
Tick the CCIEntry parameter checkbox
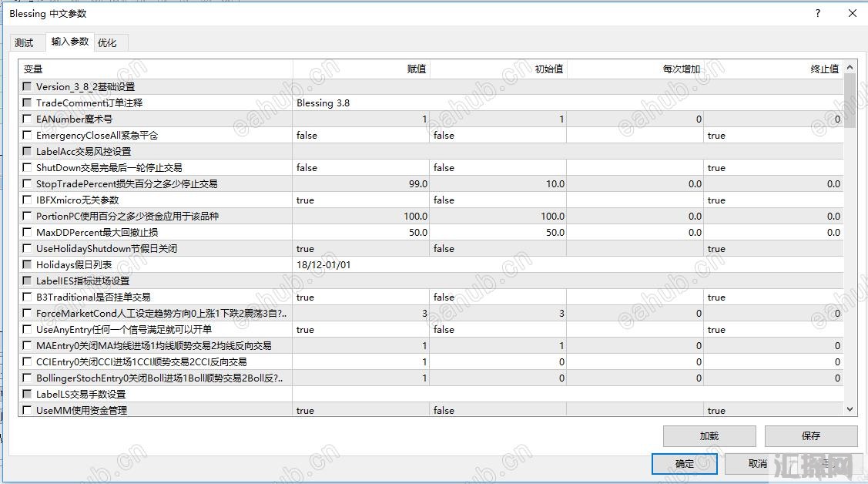pyautogui.click(x=27, y=362)
